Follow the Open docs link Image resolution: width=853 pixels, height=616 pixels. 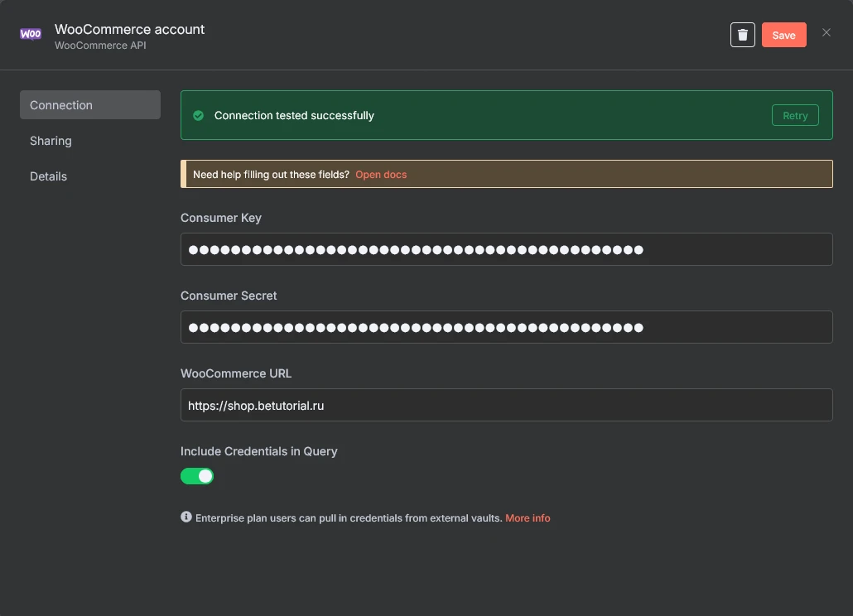381,175
